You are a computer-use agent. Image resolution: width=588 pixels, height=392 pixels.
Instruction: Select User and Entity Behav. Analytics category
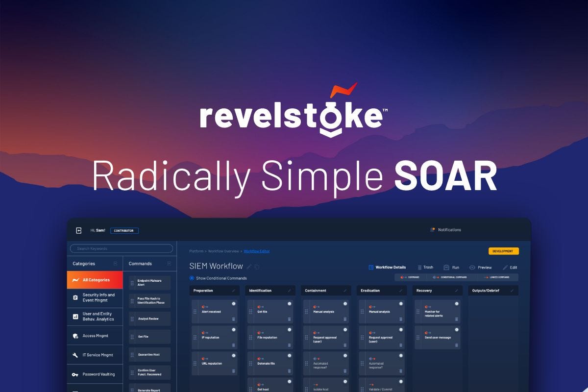click(x=95, y=317)
